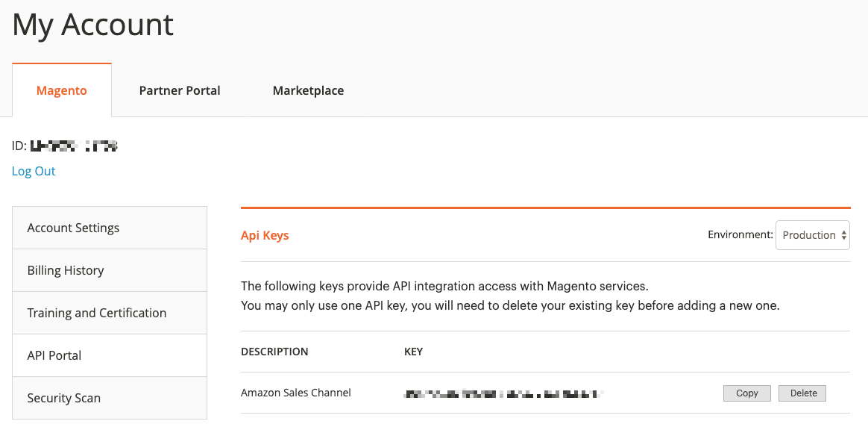This screenshot has height=424, width=868.
Task: Click the blurred API key value
Action: click(x=503, y=393)
